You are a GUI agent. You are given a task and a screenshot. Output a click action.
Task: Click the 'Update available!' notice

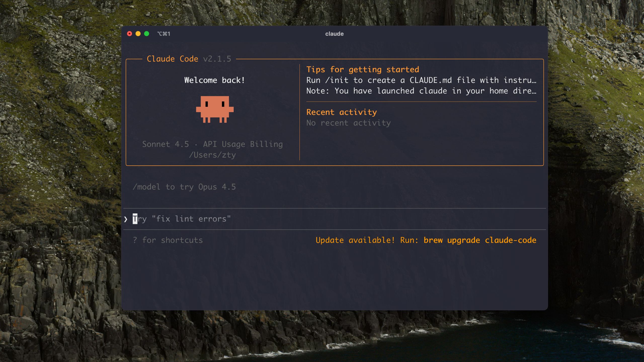[355, 240]
